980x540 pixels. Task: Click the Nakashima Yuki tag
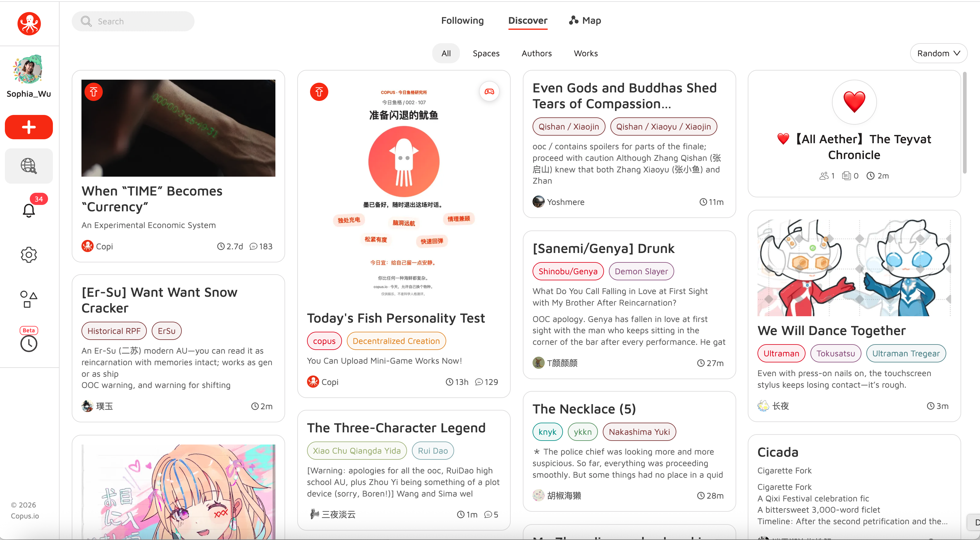coord(639,432)
